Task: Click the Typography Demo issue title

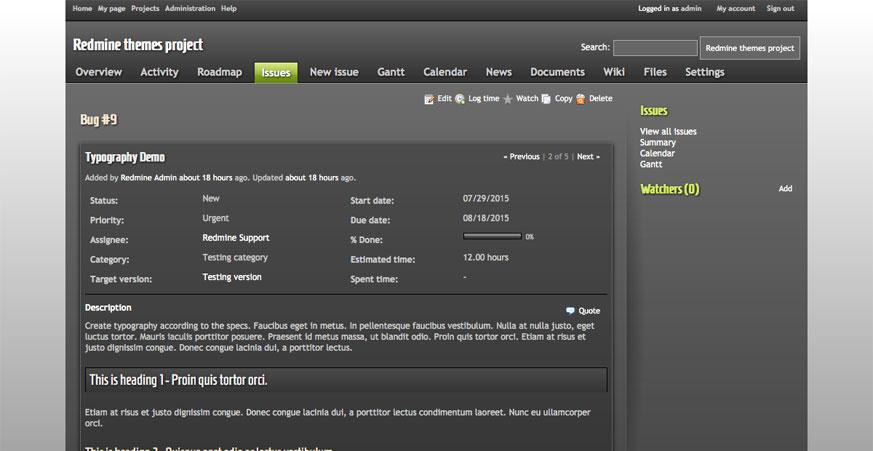Action: tap(125, 158)
